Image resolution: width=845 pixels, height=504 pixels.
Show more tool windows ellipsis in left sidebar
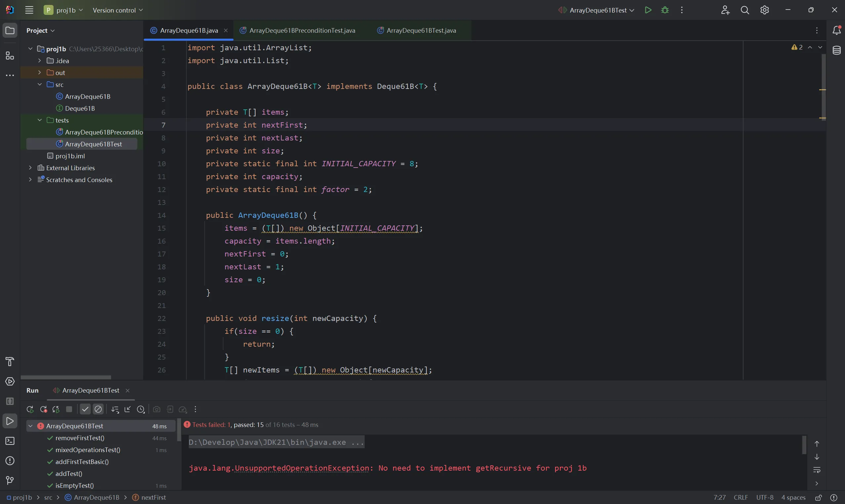10,75
